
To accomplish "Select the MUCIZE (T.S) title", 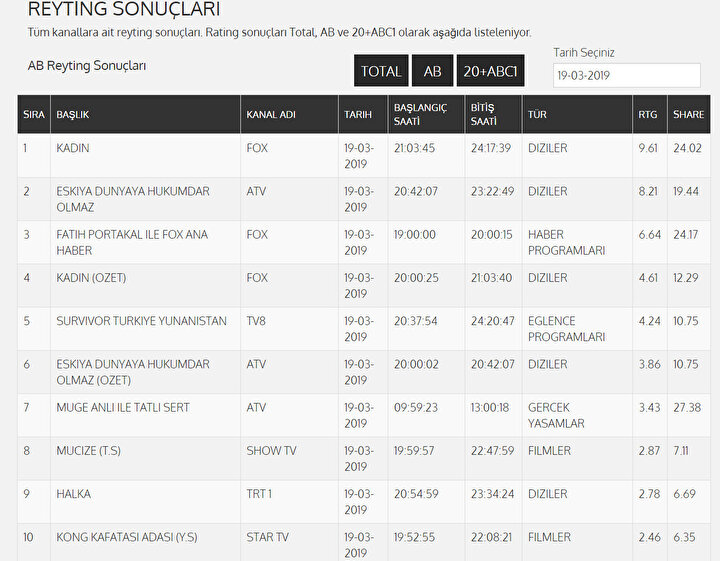I will click(89, 451).
